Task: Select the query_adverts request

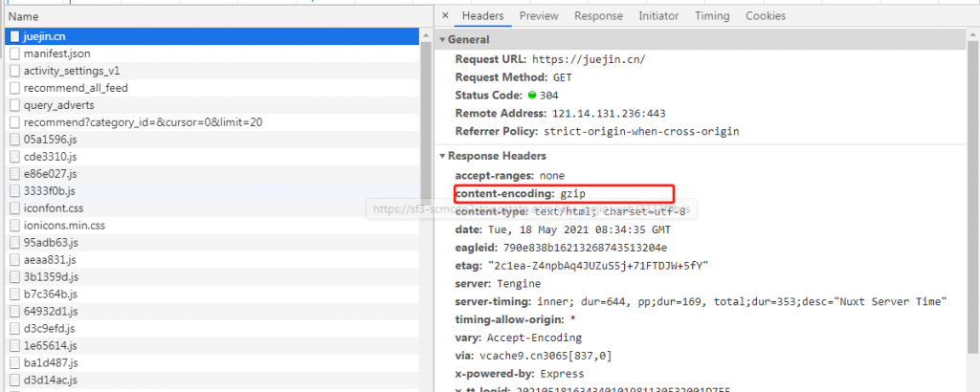Action: (x=212, y=105)
